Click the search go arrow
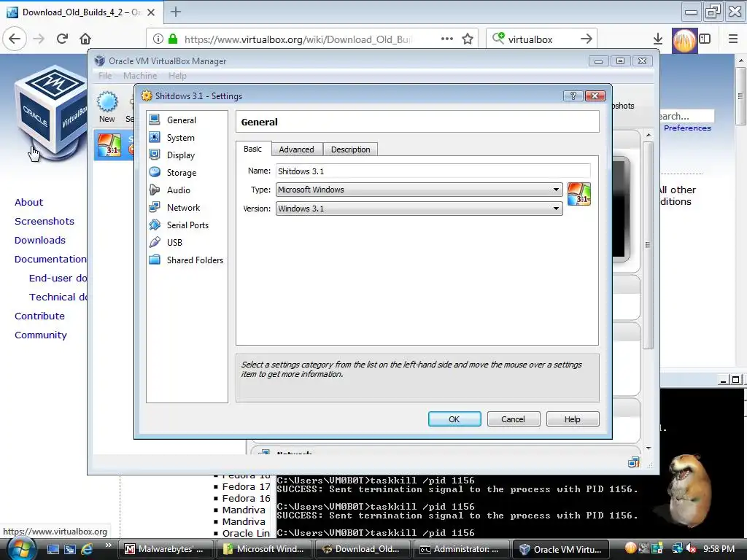This screenshot has width=747, height=560. 587,39
